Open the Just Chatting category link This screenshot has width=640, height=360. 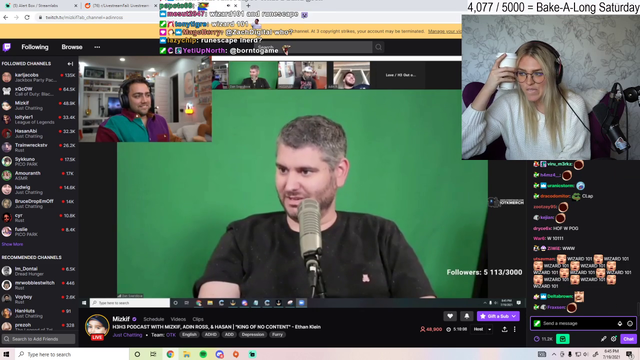click(127, 335)
